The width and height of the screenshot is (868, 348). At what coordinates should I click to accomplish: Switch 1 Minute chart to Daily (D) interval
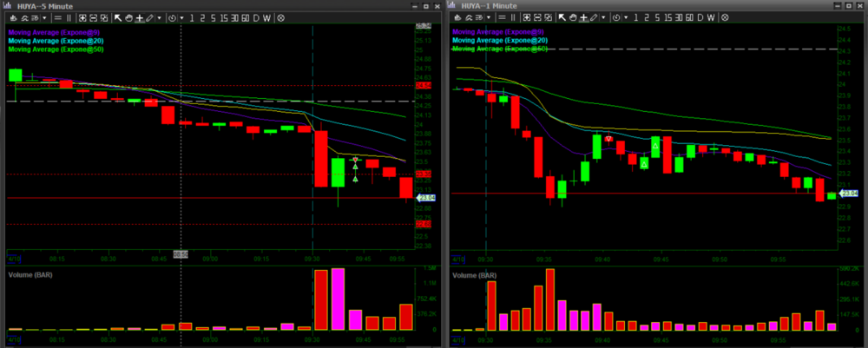click(700, 18)
